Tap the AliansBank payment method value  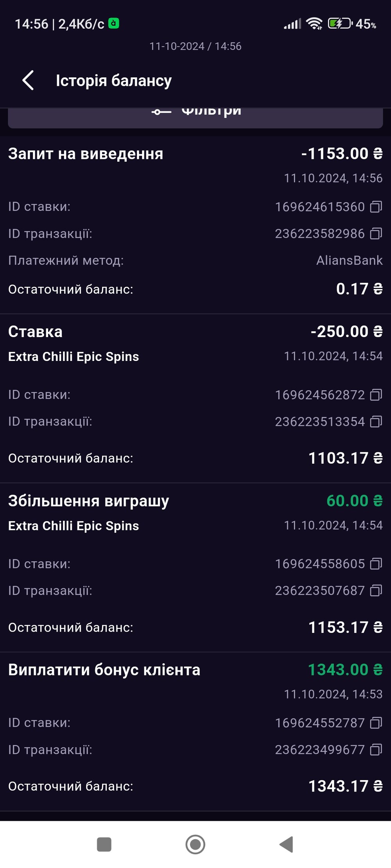point(349,261)
